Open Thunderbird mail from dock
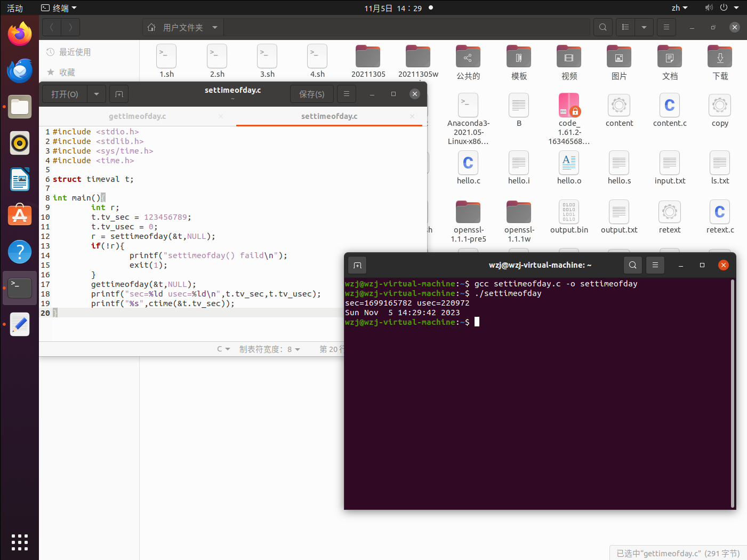 click(x=20, y=70)
